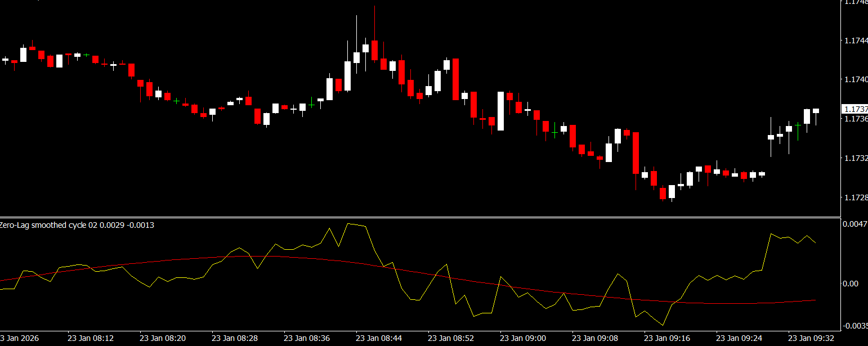The image size is (868, 346).
Task: Click the 23 Jan 09:00 time label
Action: point(523,338)
